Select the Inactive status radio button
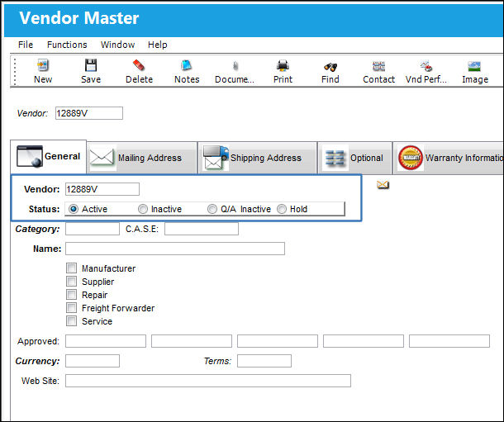Viewport: 504px width, 422px height. [143, 209]
